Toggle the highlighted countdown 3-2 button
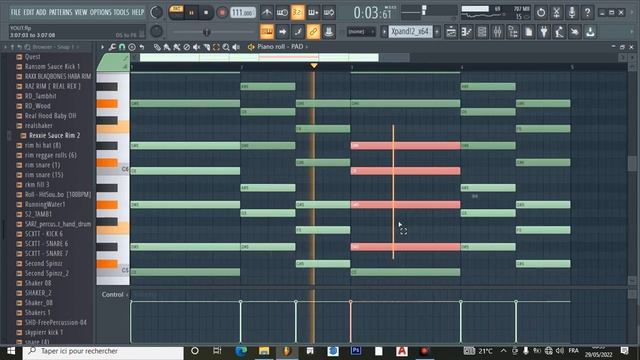 [x=298, y=13]
